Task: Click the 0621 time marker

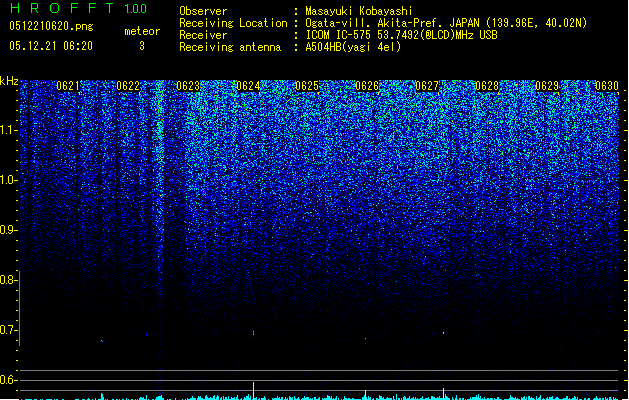Action: (68, 86)
